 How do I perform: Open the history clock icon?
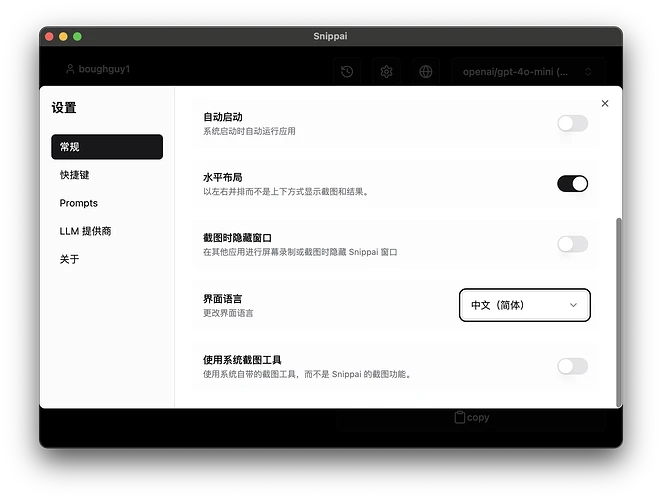(x=347, y=71)
